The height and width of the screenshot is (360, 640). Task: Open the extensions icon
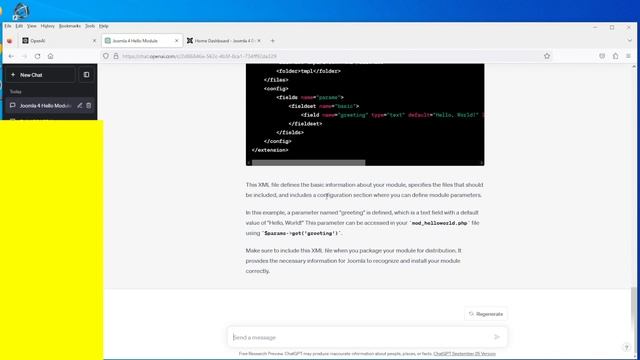[x=616, y=56]
